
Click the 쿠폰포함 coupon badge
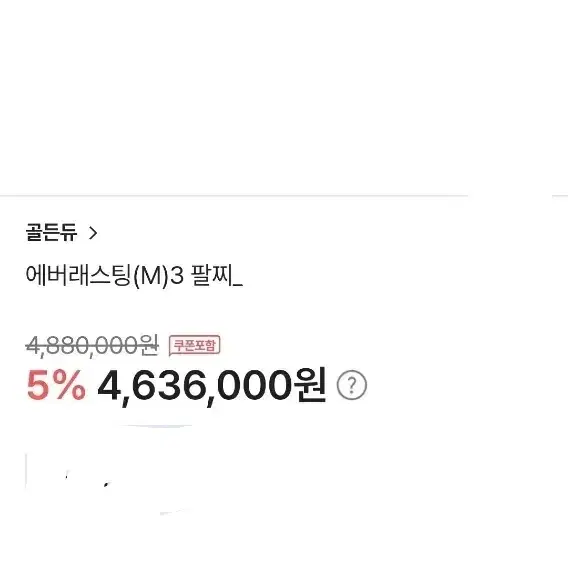[x=195, y=346]
